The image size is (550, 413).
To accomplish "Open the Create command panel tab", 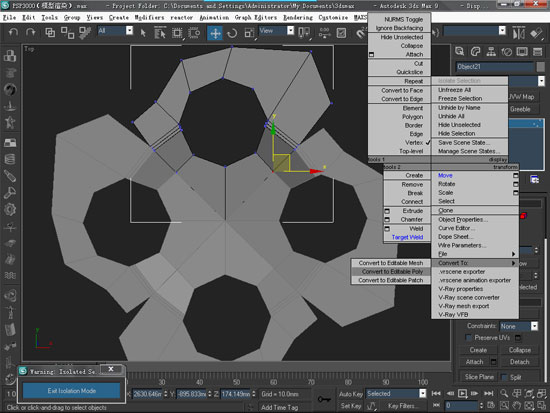I will coord(460,52).
